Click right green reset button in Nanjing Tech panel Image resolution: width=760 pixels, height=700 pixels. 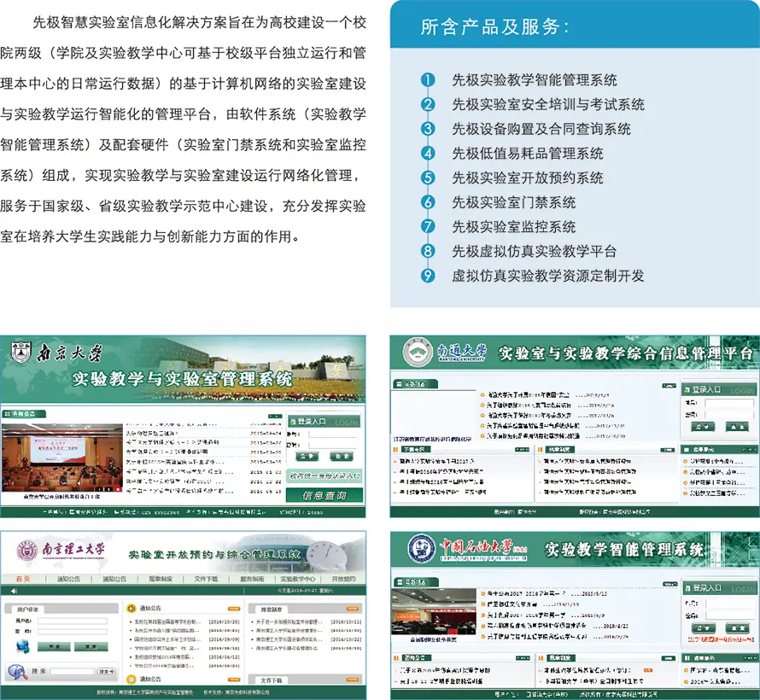click(91, 647)
